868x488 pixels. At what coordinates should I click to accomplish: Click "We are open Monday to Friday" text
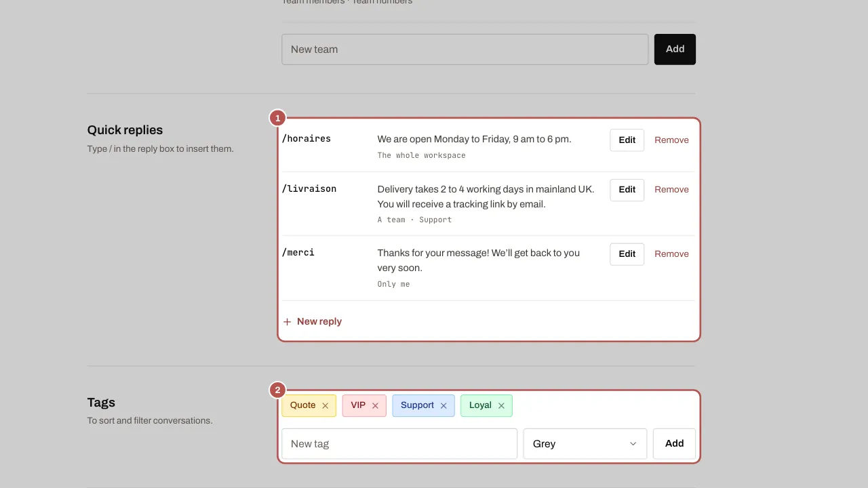click(475, 139)
